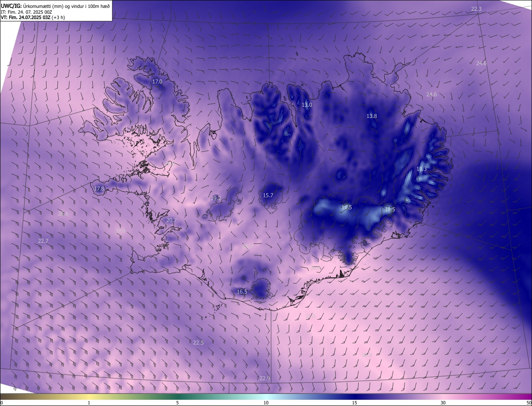Click the 13.8 value label

point(372,116)
